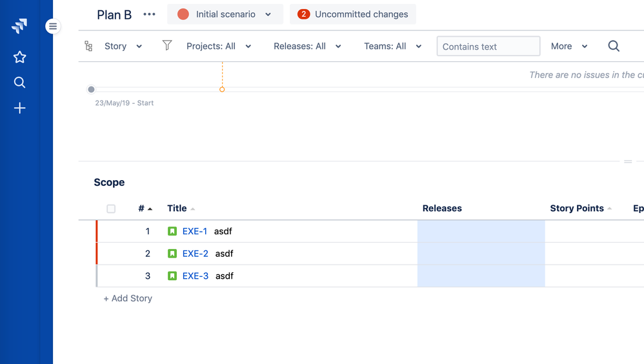Click the Releases cell for EXE-3

(x=481, y=276)
